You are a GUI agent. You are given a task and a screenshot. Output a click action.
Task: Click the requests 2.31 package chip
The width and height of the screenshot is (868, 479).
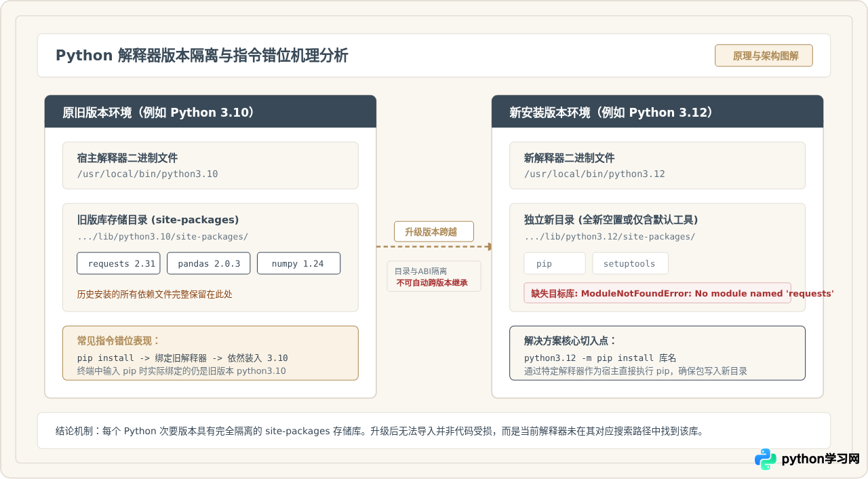119,263
